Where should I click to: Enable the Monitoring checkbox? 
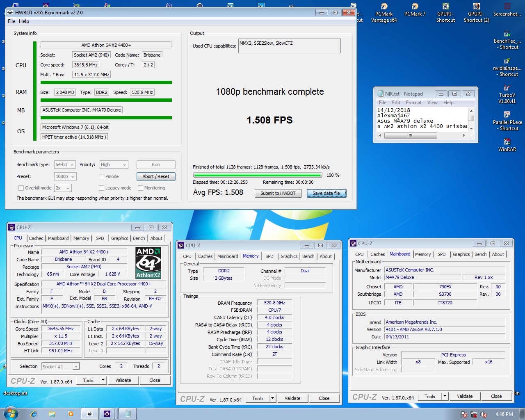[x=140, y=188]
